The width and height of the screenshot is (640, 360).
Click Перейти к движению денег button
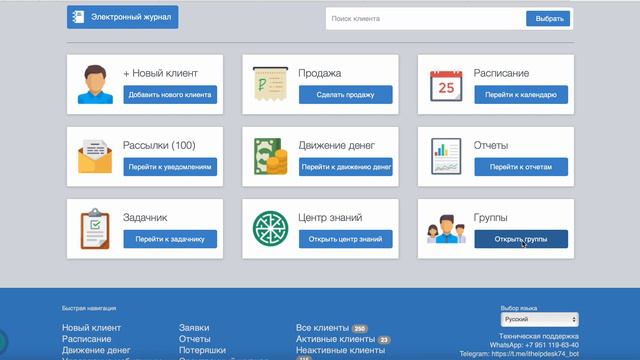pyautogui.click(x=345, y=167)
